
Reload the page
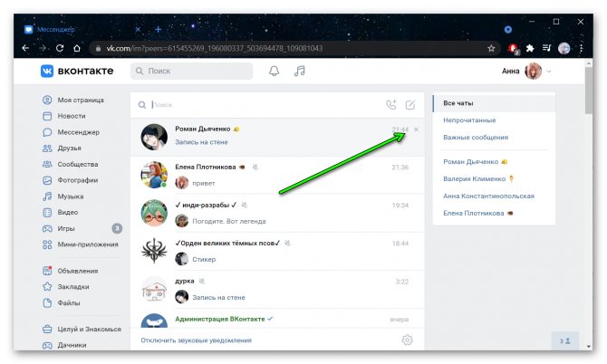pyautogui.click(x=60, y=48)
